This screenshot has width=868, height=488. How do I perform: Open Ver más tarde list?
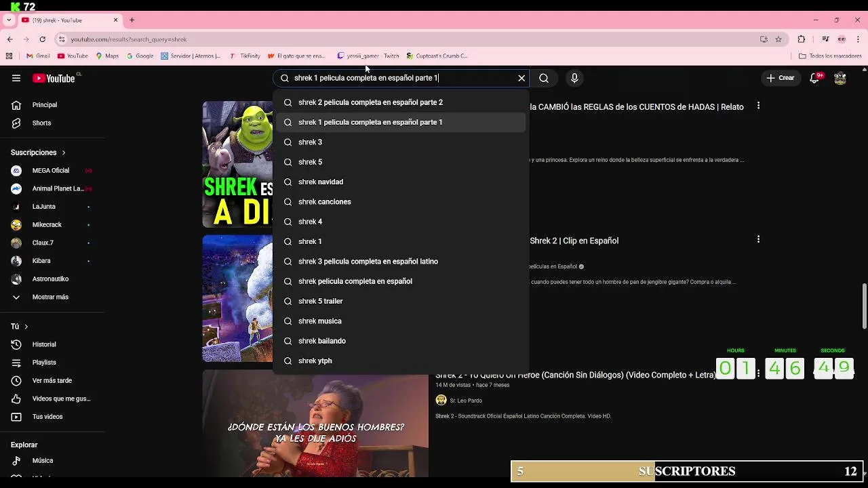[x=52, y=381]
